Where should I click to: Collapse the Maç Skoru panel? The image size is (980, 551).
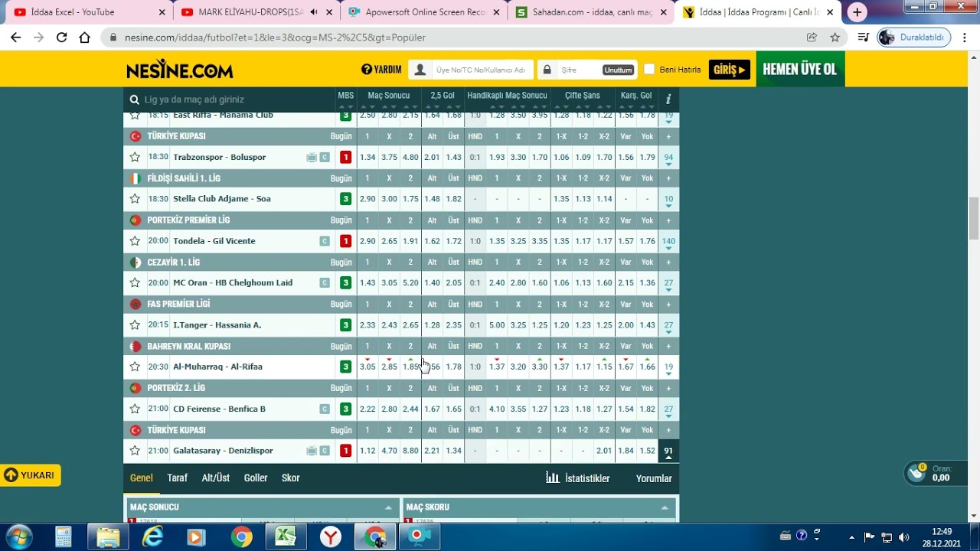[665, 507]
